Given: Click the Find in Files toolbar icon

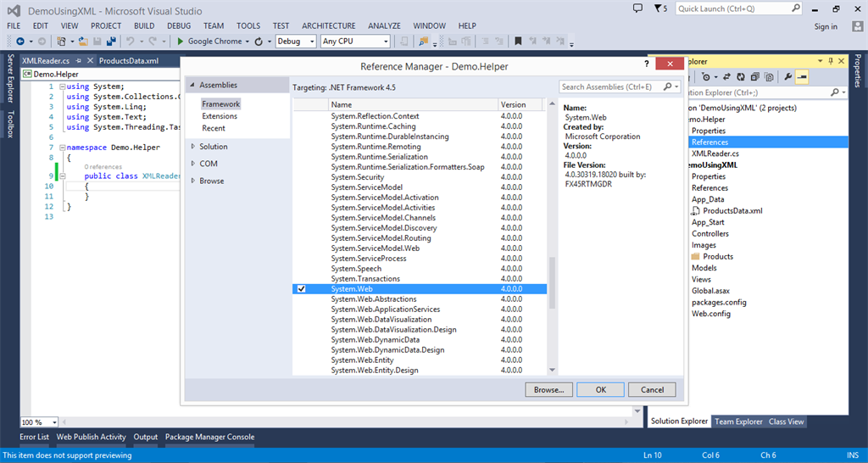Looking at the screenshot, I should 424,42.
